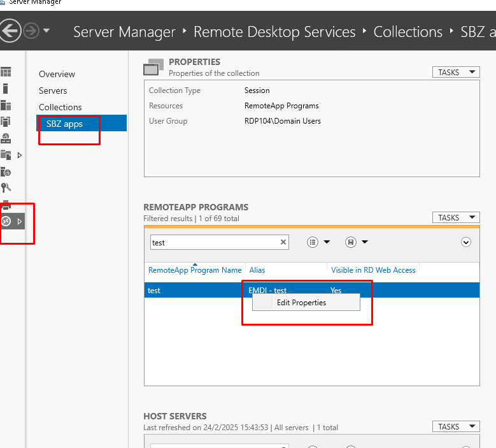Click the 'User Group' label
The width and height of the screenshot is (496, 448).
coord(168,121)
